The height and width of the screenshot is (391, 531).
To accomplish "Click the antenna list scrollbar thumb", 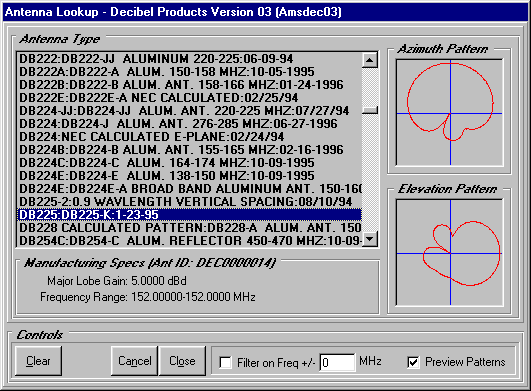I will click(x=370, y=110).
